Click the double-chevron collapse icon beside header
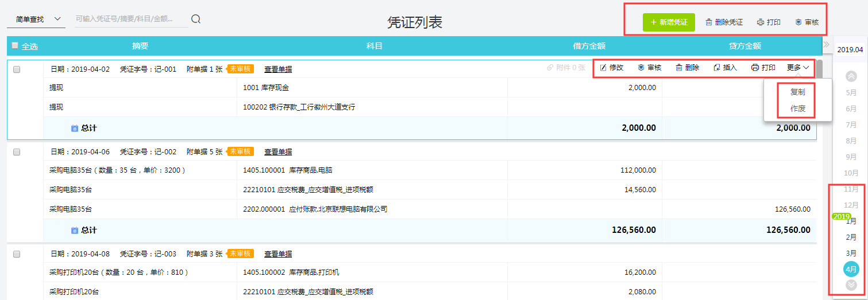 click(826, 45)
